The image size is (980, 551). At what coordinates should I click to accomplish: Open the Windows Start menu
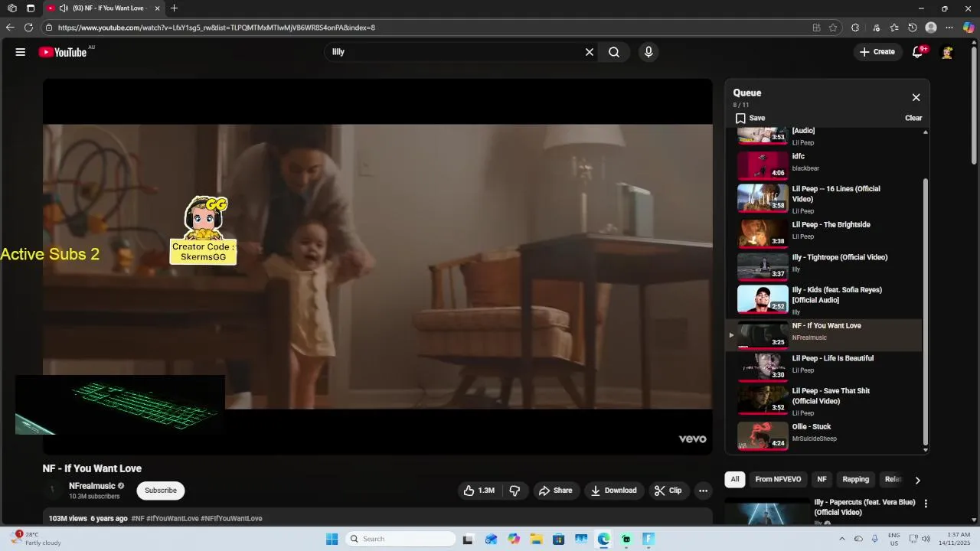[x=332, y=539]
